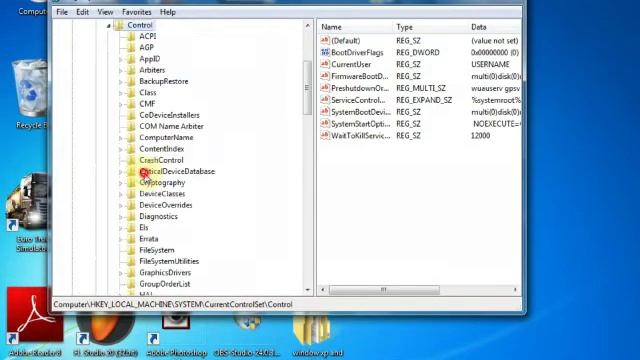Image resolution: width=640 pixels, height=360 pixels.
Task: Click the GroupOrderList folder icon
Action: 131,284
